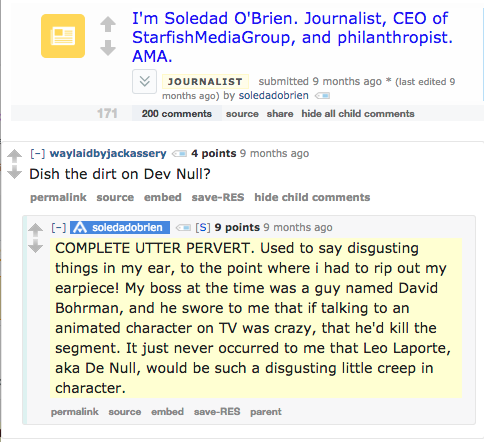This screenshot has height=442, width=484.
Task: Downvote soledadobrien's reply comment
Action: tap(35, 247)
